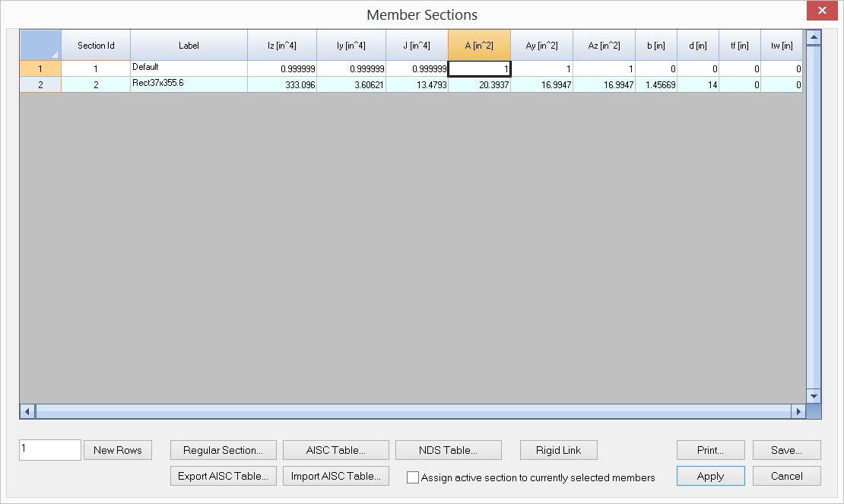Click the Label column header
844x504 pixels.
tap(189, 45)
